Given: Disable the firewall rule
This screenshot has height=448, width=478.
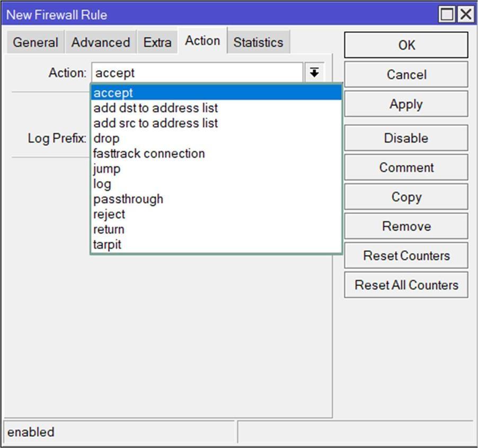Looking at the screenshot, I should pyautogui.click(x=406, y=138).
